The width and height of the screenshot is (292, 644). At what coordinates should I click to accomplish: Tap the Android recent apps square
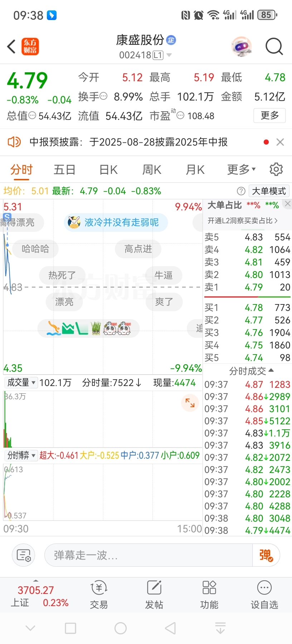[70, 628]
